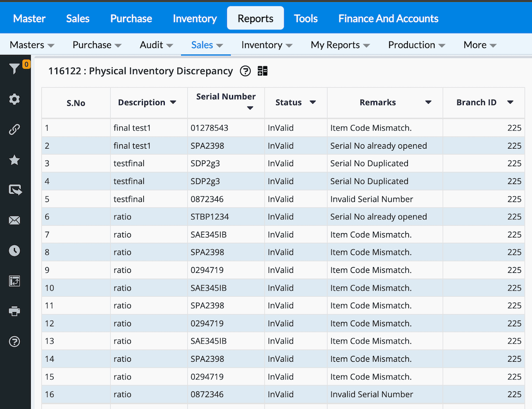Open the Status column filter arrow
Viewport: 532px width, 409px height.
[x=313, y=102]
